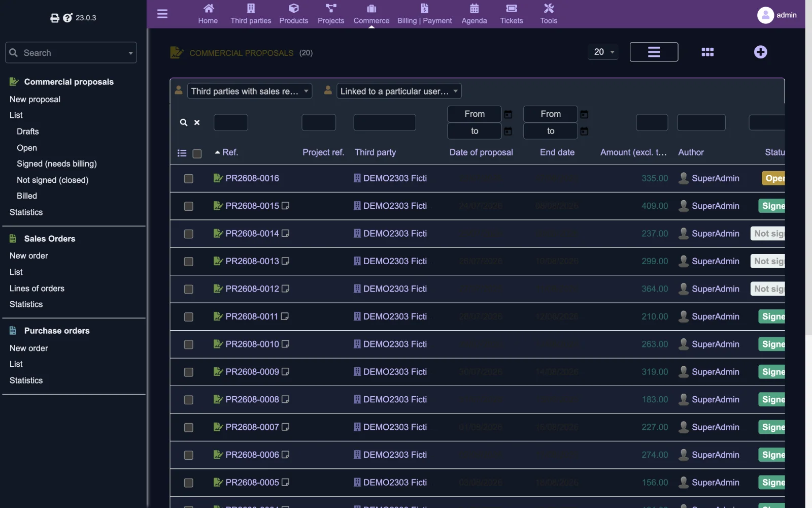This screenshot has width=812, height=508.
Task: Switch to list view mode
Action: 654,52
